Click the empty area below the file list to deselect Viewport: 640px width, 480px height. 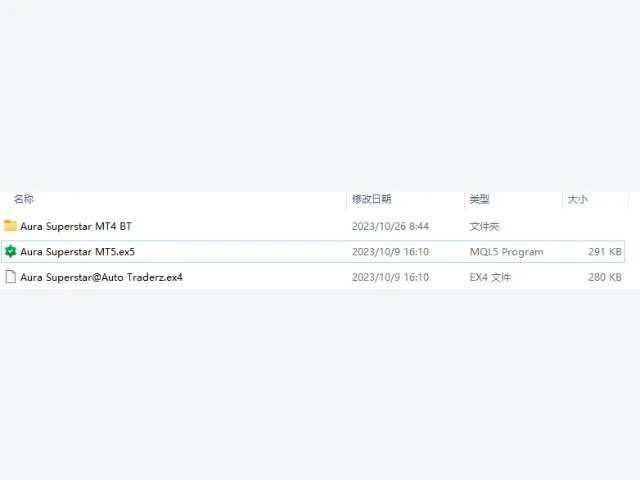point(320,384)
